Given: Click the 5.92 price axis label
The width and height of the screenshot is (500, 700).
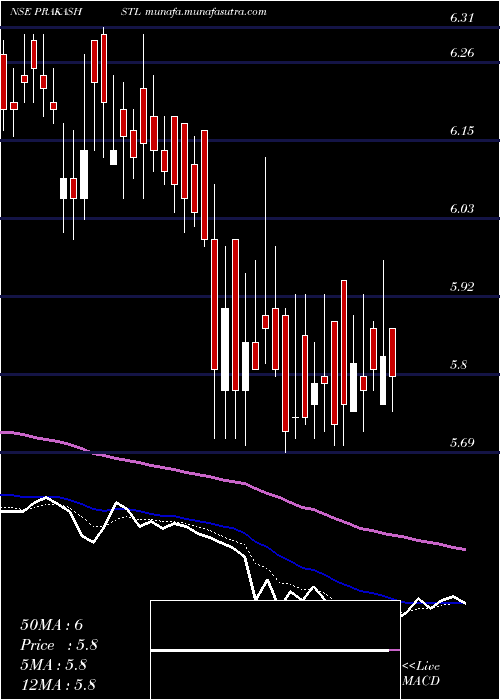Looking at the screenshot, I should point(462,287).
